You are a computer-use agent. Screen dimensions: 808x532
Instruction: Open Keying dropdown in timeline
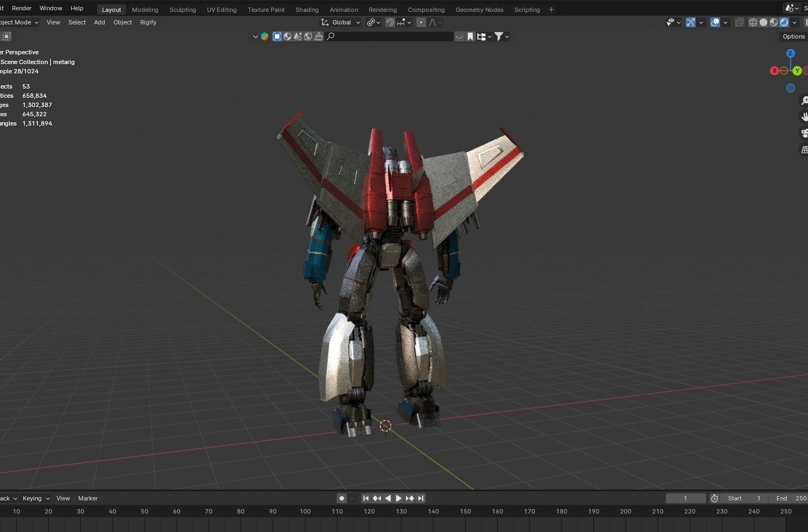(36, 498)
